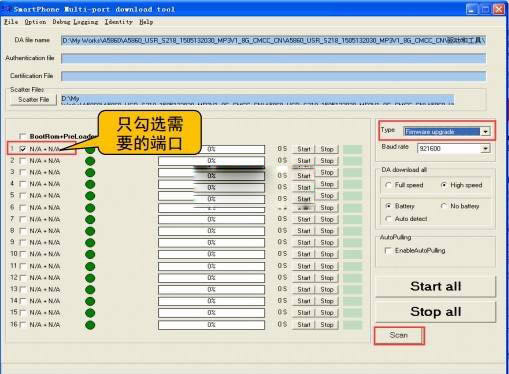Viewport: 509px width, 374px height.
Task: Click the green status indicator for port 9
Action: (90, 243)
